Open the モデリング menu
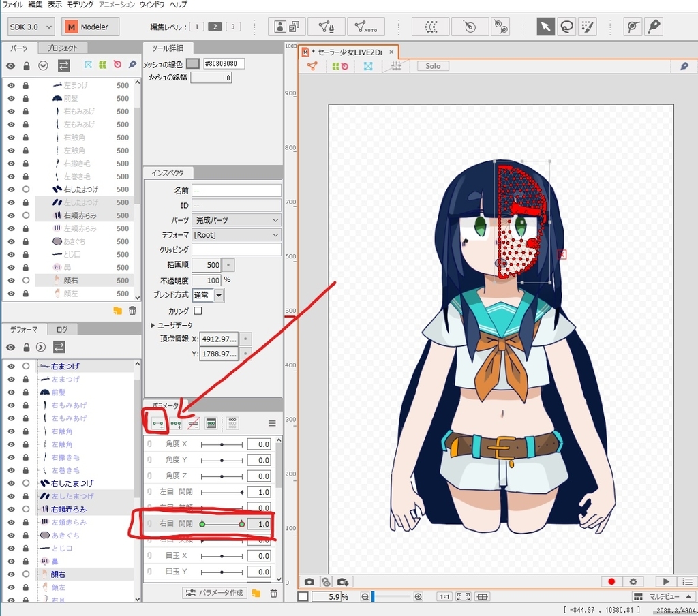This screenshot has width=698, height=616. coord(80,5)
